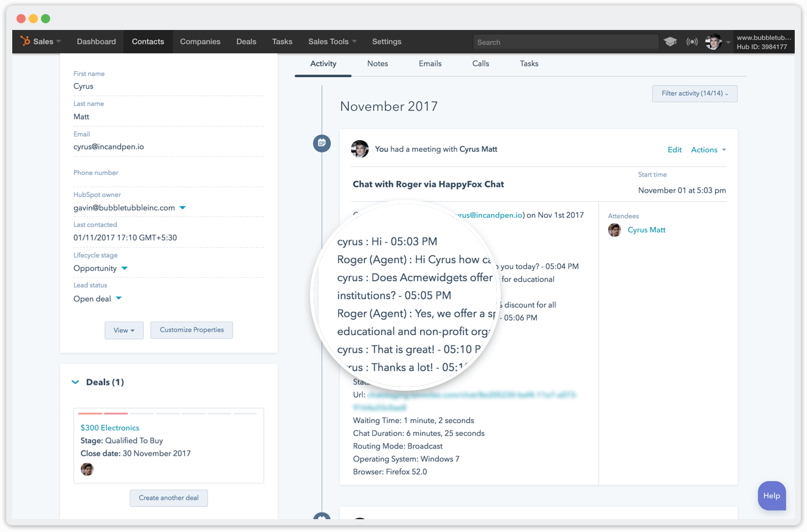Viewport: 807px width, 532px height.
Task: Click Customize Properties button
Action: tap(192, 330)
